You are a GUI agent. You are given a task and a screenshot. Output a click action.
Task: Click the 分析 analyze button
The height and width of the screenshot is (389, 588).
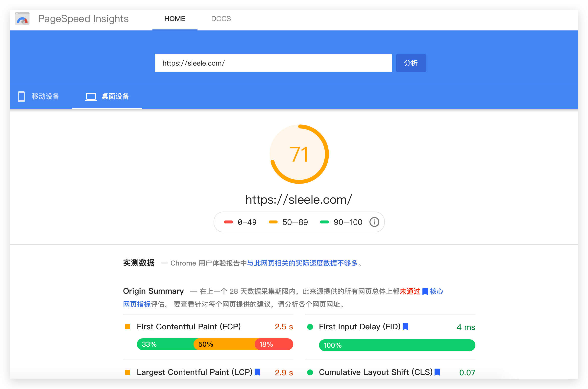tap(411, 63)
